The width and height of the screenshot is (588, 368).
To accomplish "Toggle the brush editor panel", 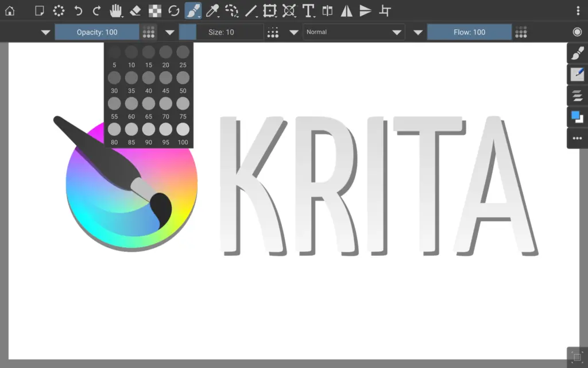I will [577, 75].
